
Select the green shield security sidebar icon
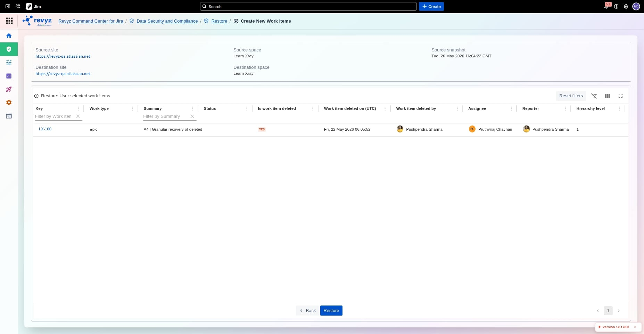(9, 49)
